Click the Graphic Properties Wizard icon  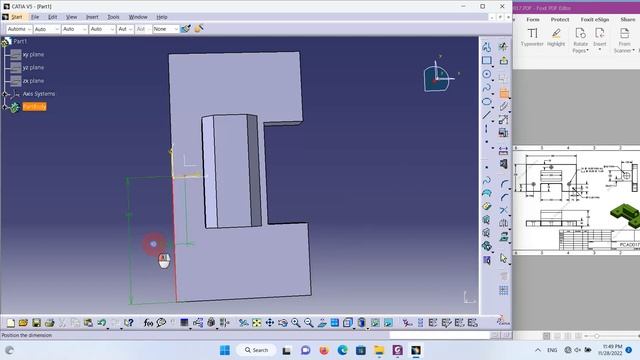tap(199, 29)
